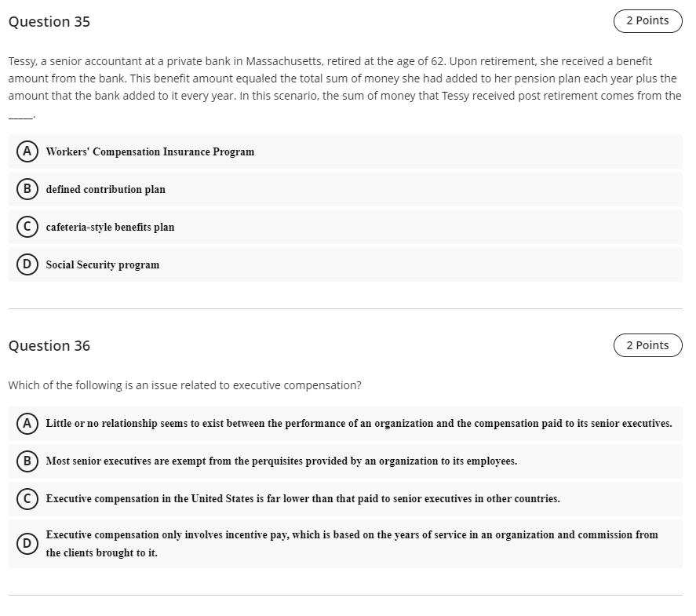Click the 2 Points badge for Question 35
Screen dimensions: 696x616
point(647,20)
